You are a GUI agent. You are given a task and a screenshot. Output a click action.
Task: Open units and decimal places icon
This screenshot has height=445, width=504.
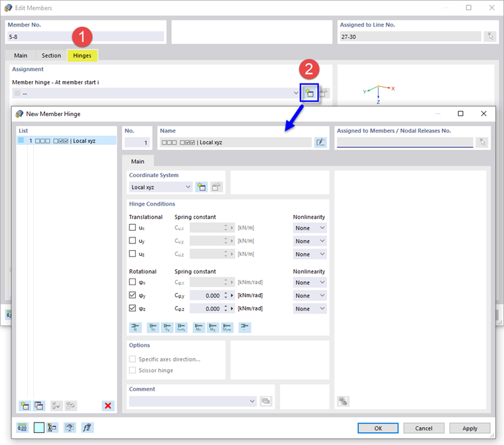[x=22, y=428]
